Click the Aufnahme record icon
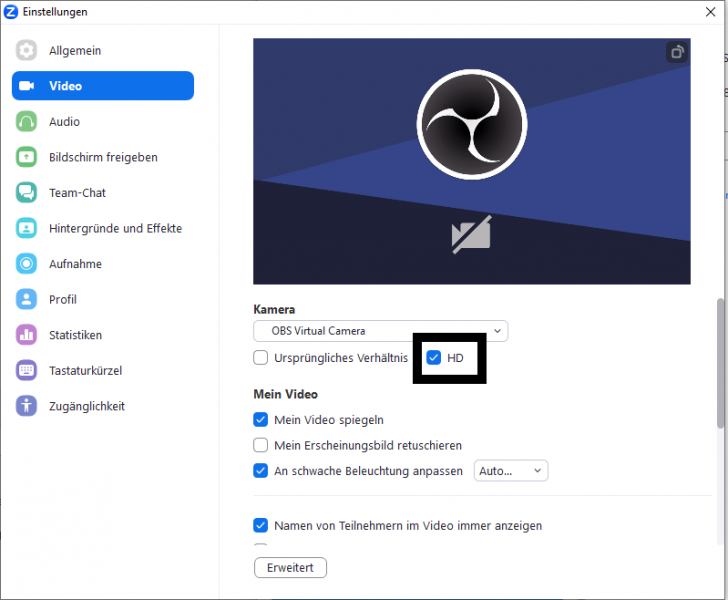Image resolution: width=728 pixels, height=600 pixels. [x=26, y=264]
